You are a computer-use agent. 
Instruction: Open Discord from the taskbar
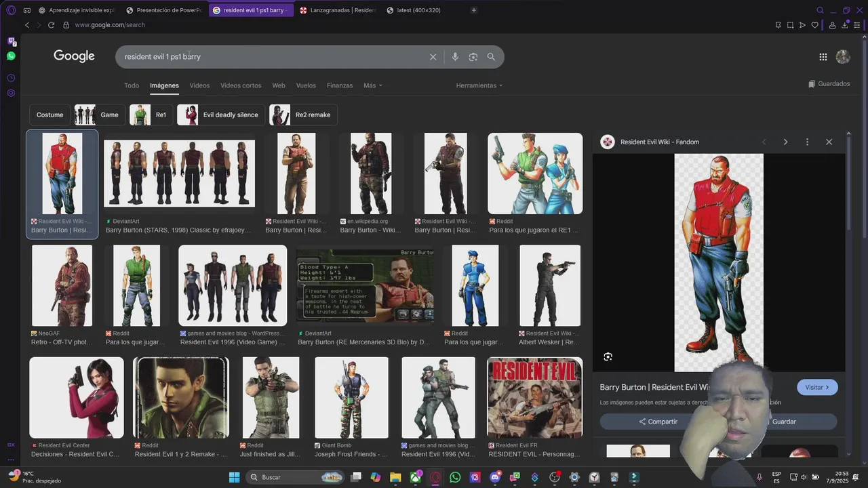click(x=495, y=477)
